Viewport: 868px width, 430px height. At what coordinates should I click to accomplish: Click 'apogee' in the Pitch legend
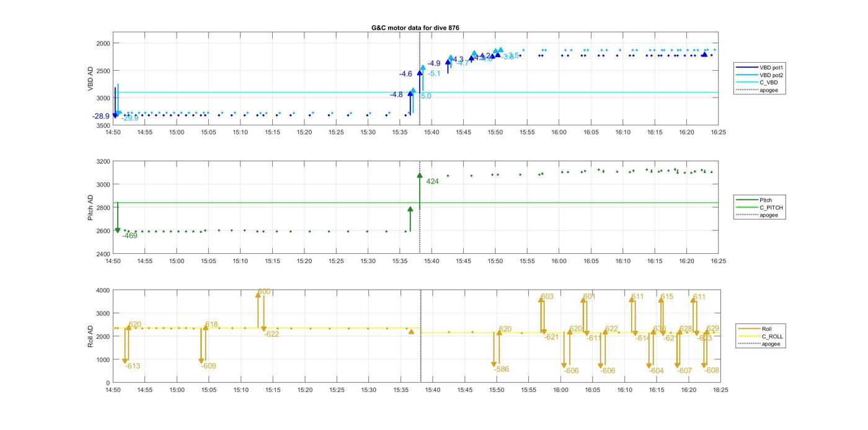768,215
